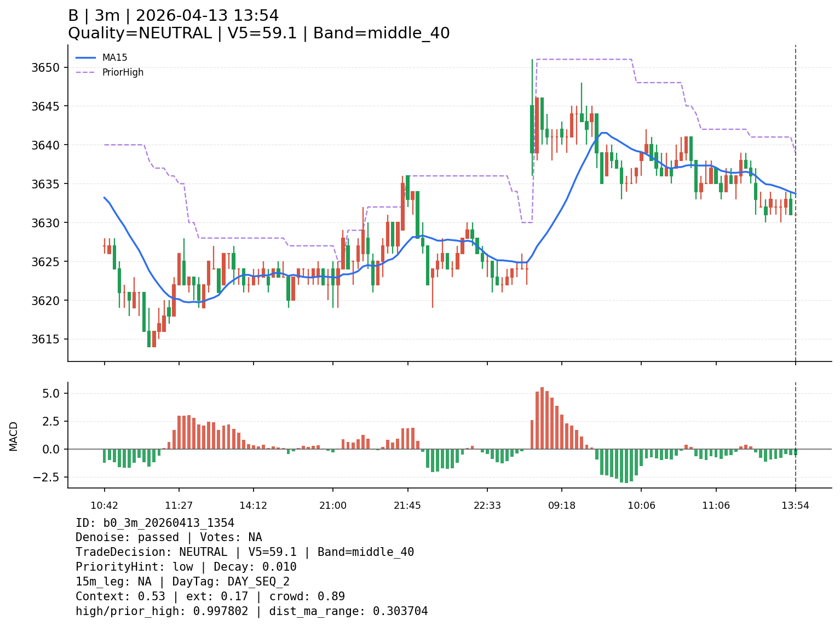
Task: Select the 3630 price axis label
Action: tap(49, 223)
